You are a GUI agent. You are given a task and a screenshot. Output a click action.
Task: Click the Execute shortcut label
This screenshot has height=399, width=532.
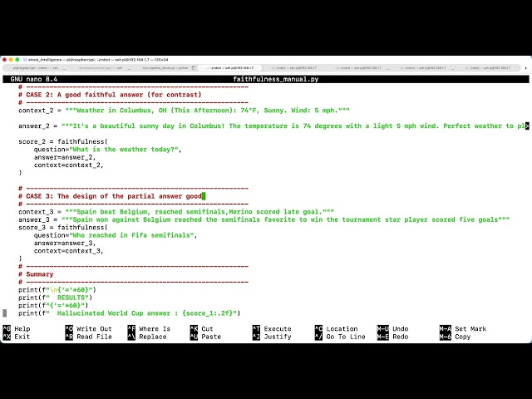pos(272,329)
